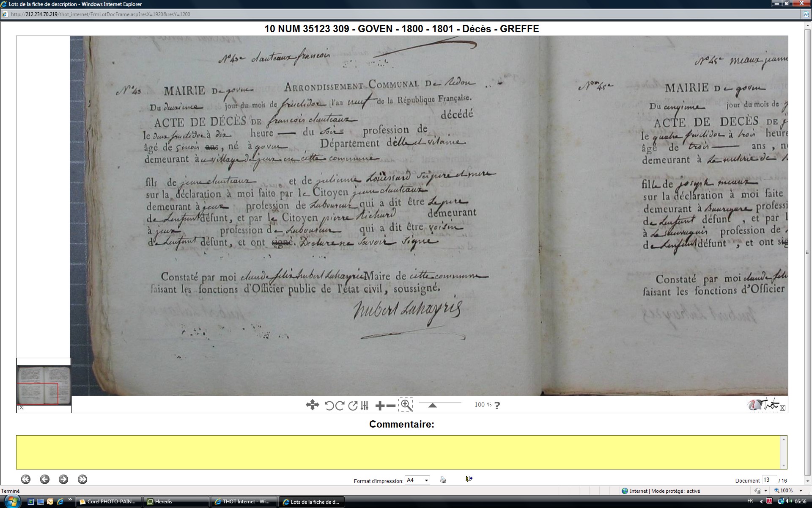Jump to the last document
Viewport: 812px width, 508px height.
point(82,479)
